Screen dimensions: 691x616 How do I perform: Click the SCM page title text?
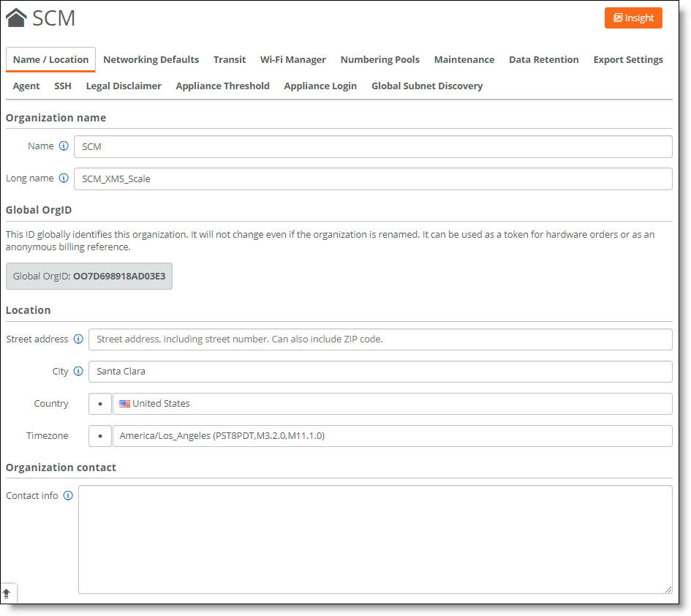(54, 18)
